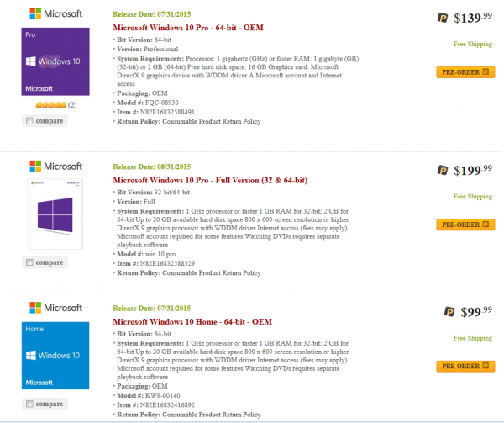Image resolution: width=504 pixels, height=423 pixels.
Task: Click the blue Windows 10 Home box thumbnail
Action: (55, 353)
